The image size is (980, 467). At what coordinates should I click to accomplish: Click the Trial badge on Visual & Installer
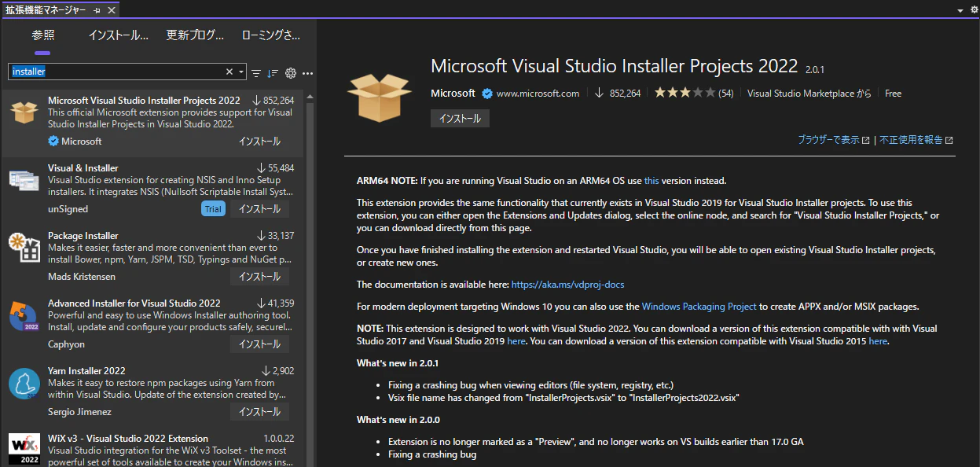pyautogui.click(x=212, y=209)
